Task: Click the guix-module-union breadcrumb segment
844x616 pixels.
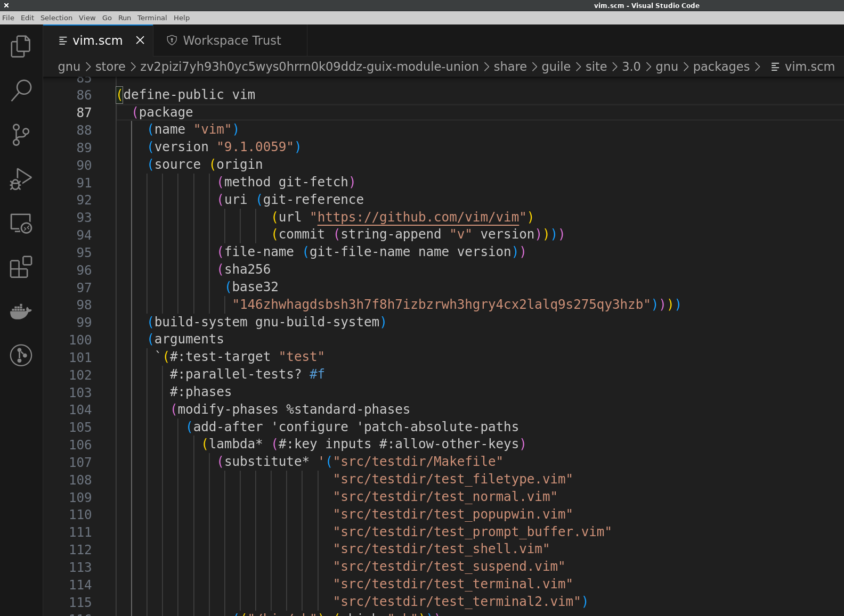Action: point(310,67)
